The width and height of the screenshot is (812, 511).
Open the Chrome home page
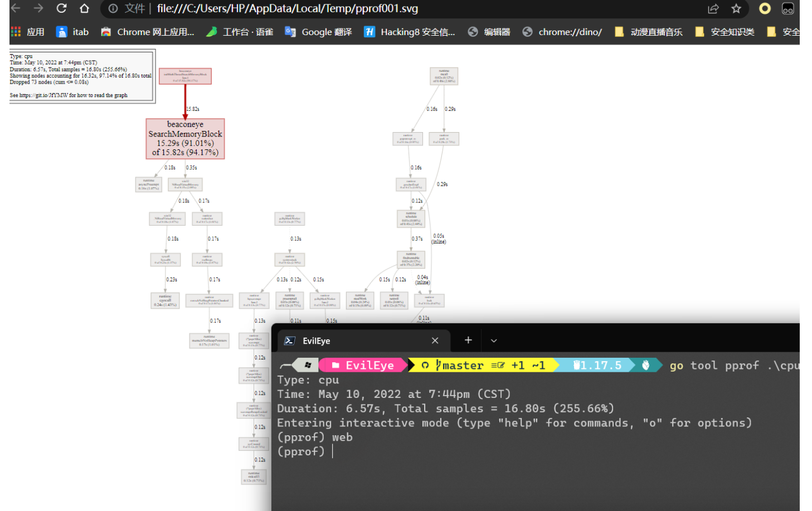[x=84, y=8]
